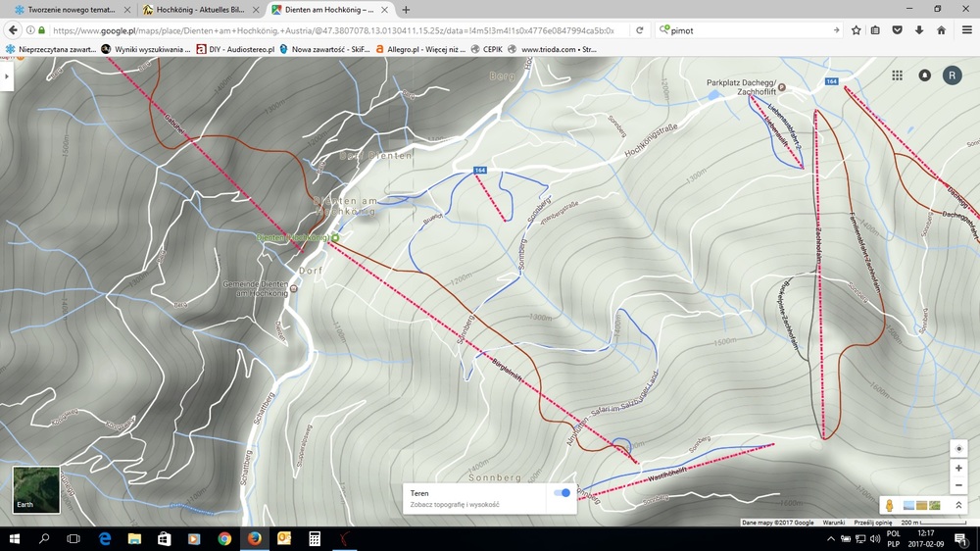
Task: Open taskbar search magnifier
Action: click(x=44, y=538)
